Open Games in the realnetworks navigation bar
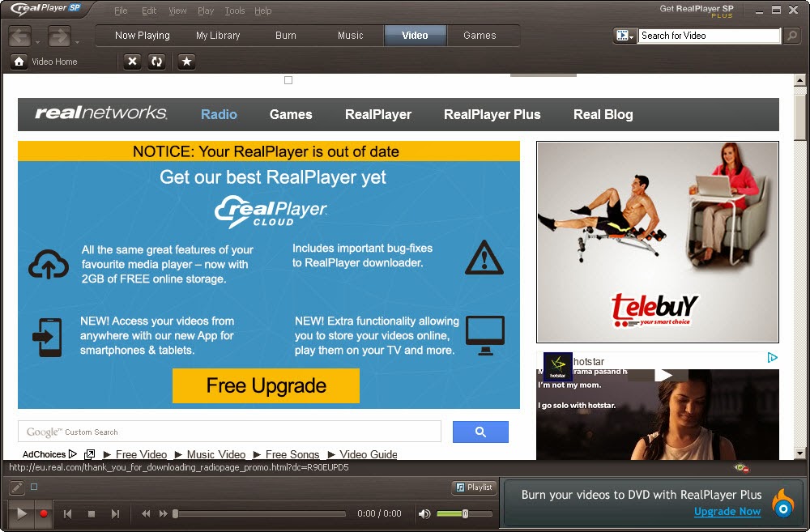This screenshot has width=810, height=532. (291, 115)
